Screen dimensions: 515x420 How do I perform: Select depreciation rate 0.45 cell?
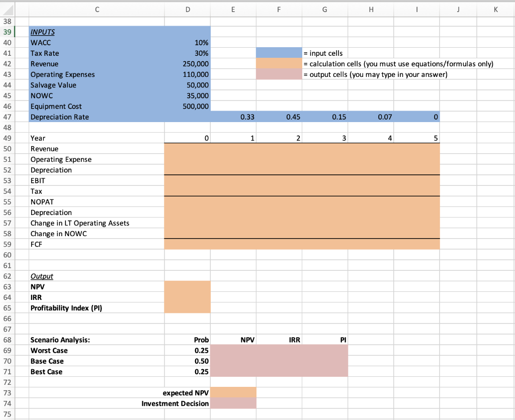click(279, 117)
